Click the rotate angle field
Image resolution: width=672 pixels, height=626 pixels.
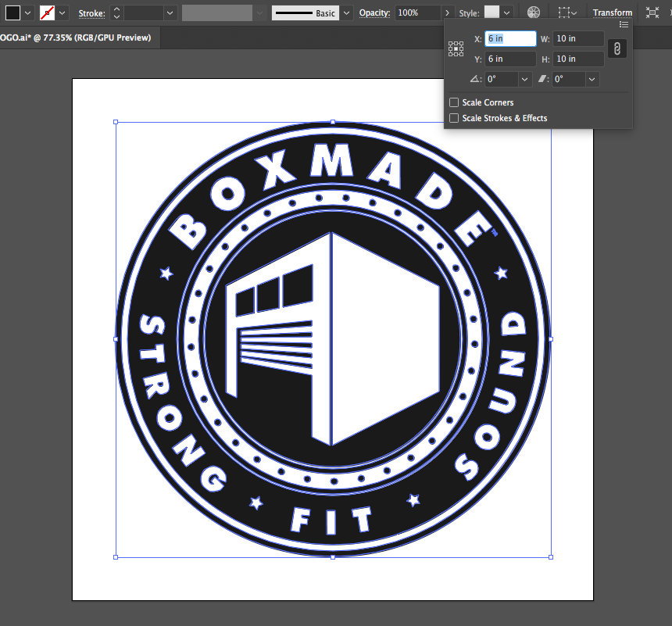pos(502,79)
